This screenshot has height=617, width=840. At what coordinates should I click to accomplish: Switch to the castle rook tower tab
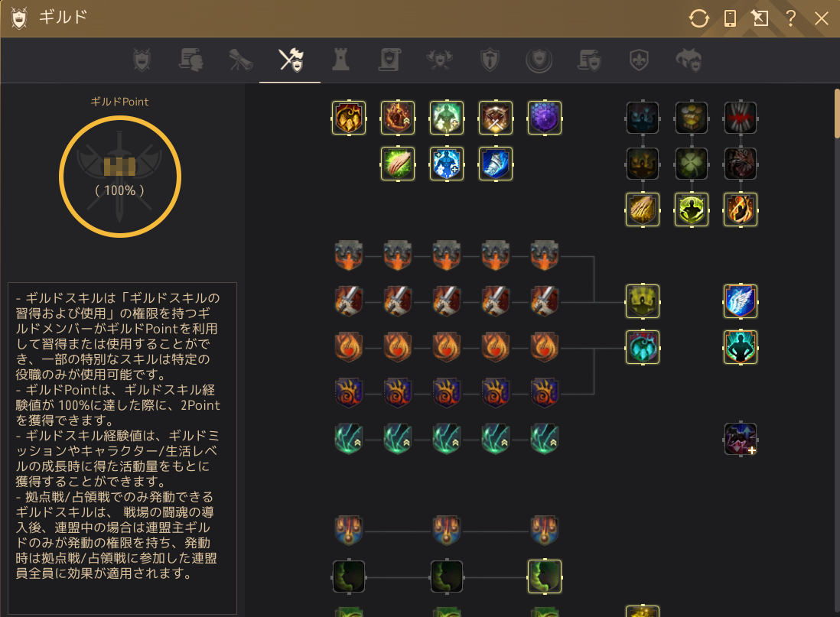[340, 60]
